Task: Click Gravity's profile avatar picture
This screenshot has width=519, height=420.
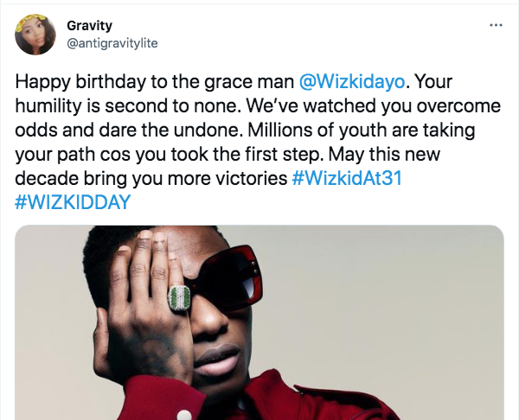Action: click(35, 34)
